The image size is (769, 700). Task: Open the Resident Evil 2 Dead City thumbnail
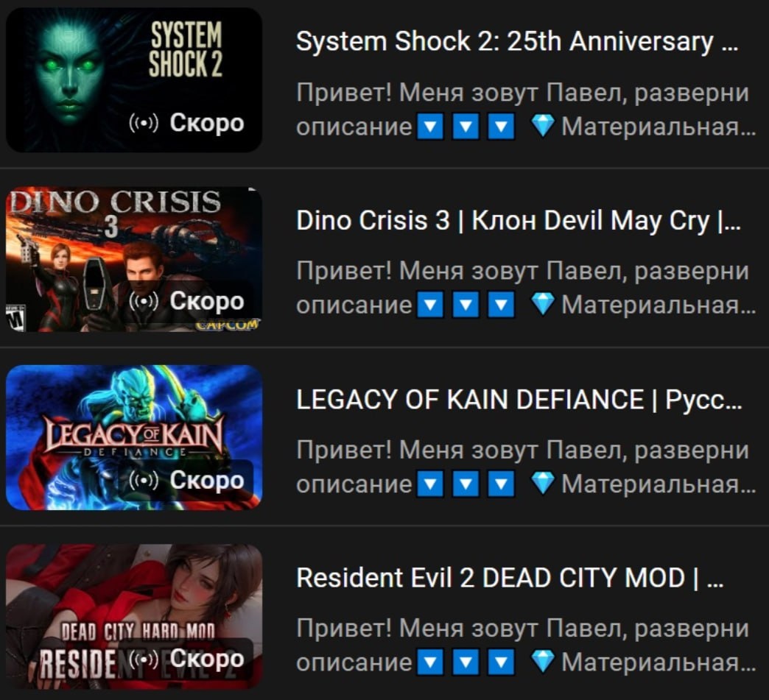(x=134, y=616)
